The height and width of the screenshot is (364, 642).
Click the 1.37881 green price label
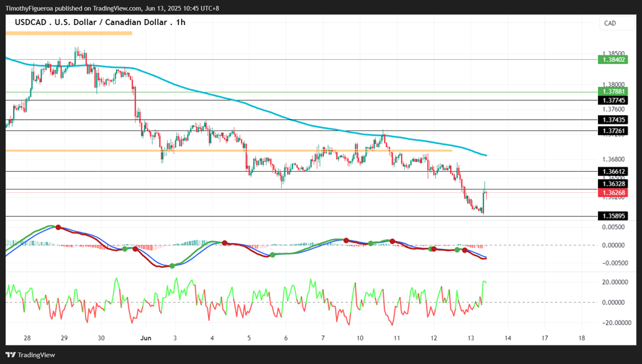click(x=612, y=91)
